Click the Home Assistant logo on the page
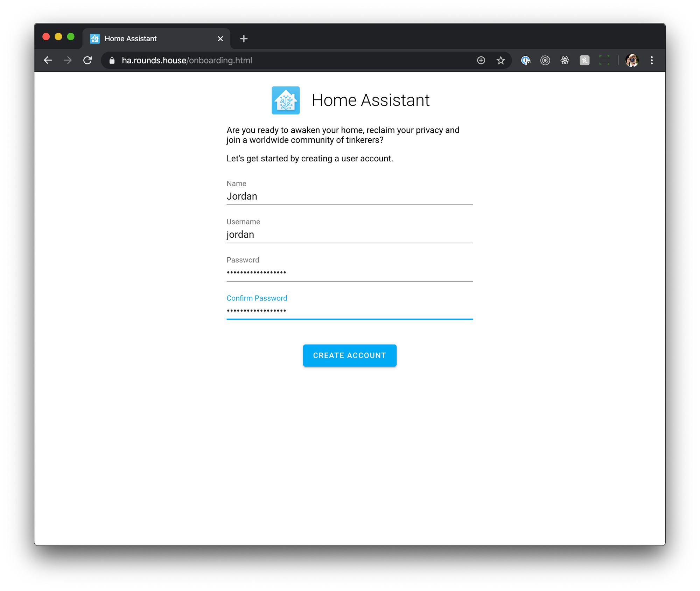Viewport: 700px width, 591px height. point(286,100)
